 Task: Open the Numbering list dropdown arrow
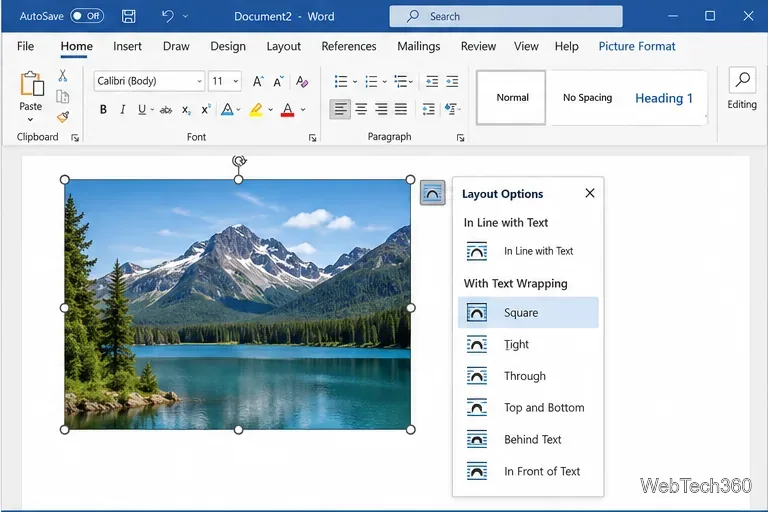[x=384, y=82]
